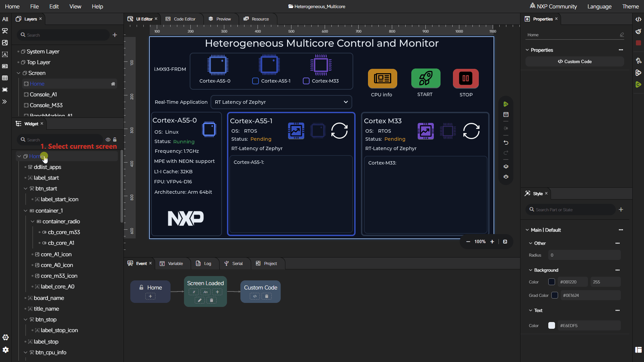
Task: Click the add layer plus icon
Action: (x=115, y=35)
